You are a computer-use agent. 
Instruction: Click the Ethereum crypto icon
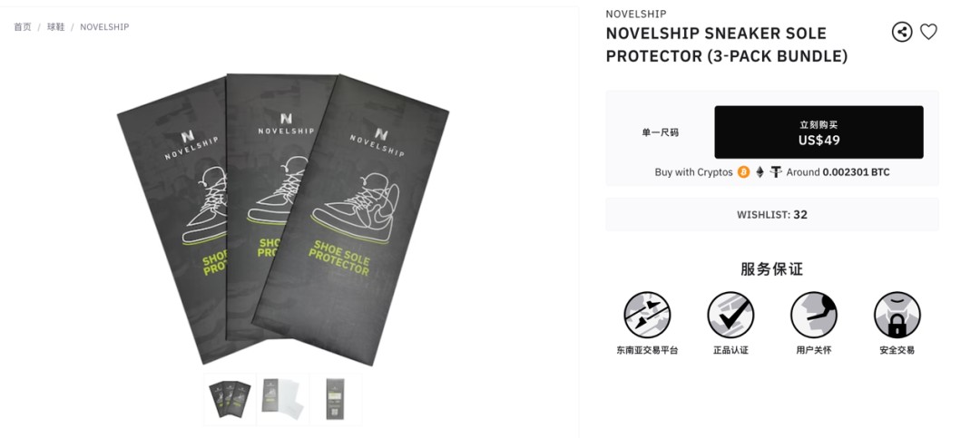760,171
